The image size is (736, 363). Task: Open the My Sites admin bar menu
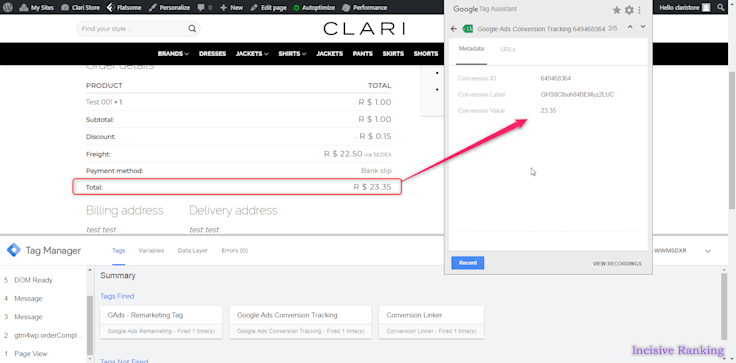(x=37, y=8)
